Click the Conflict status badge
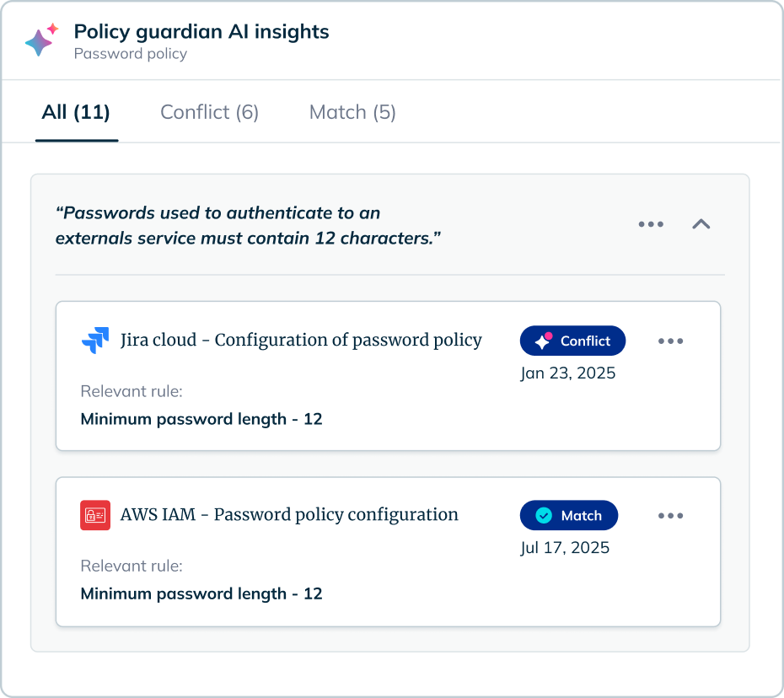This screenshot has height=698, width=784. coord(573,341)
